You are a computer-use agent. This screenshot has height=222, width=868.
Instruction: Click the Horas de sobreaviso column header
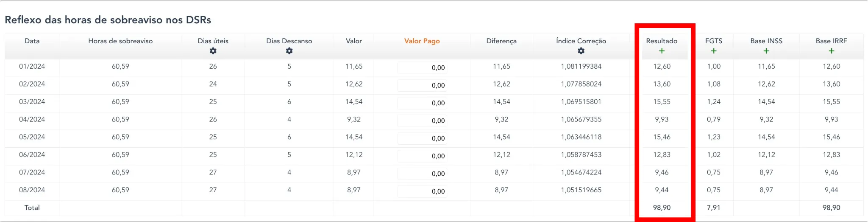120,41
